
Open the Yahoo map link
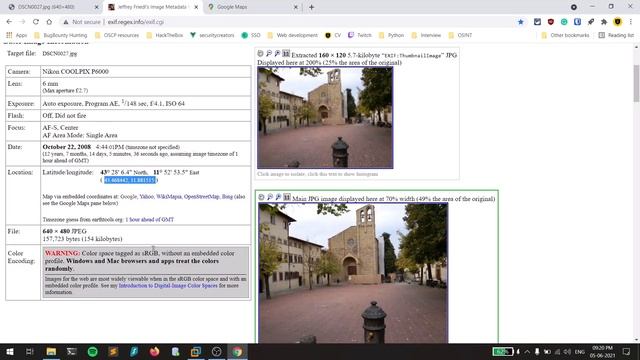[x=147, y=197]
